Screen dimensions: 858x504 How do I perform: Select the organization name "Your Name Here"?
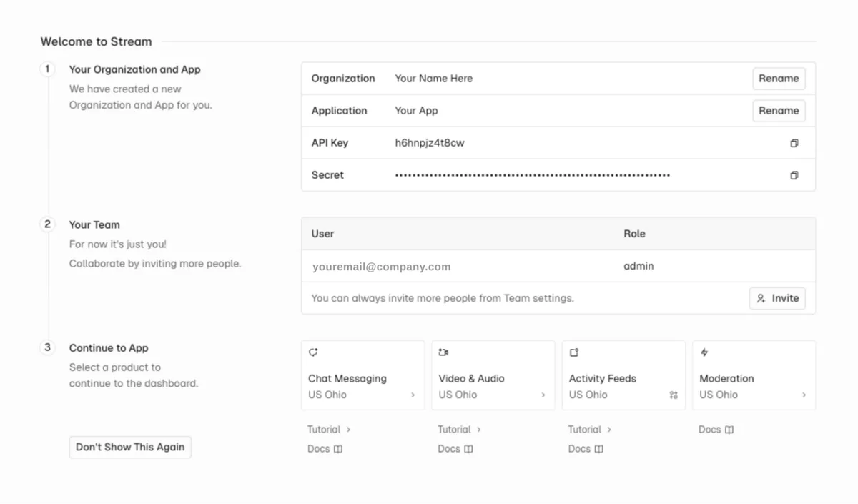coord(433,79)
